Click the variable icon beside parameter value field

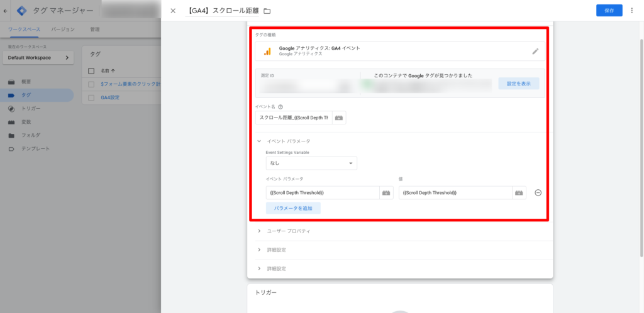(x=519, y=193)
